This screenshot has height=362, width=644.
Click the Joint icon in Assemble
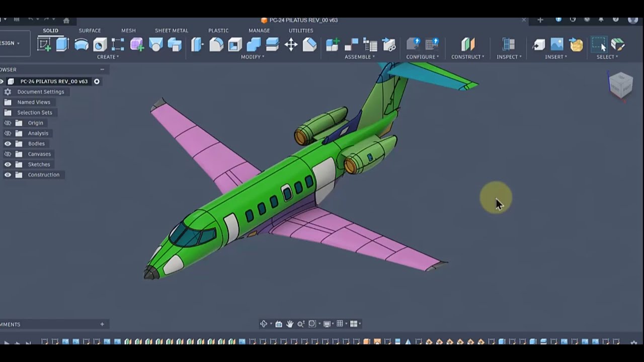[x=351, y=45]
